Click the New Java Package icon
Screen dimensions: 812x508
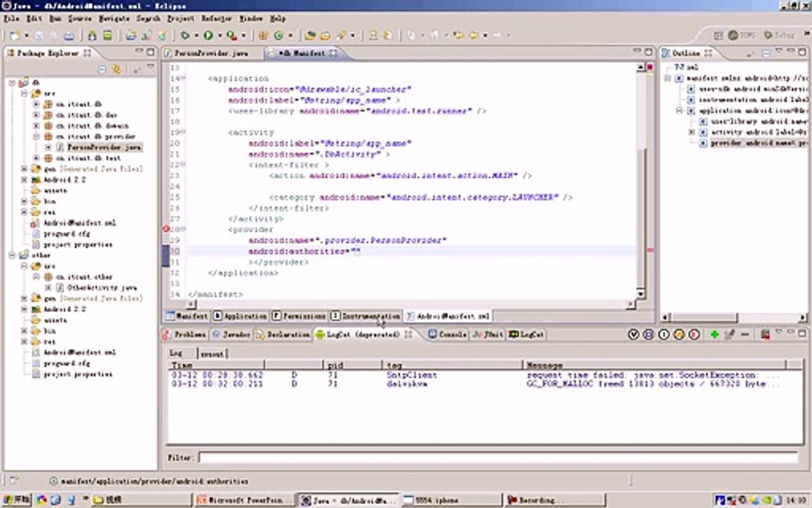pos(263,35)
